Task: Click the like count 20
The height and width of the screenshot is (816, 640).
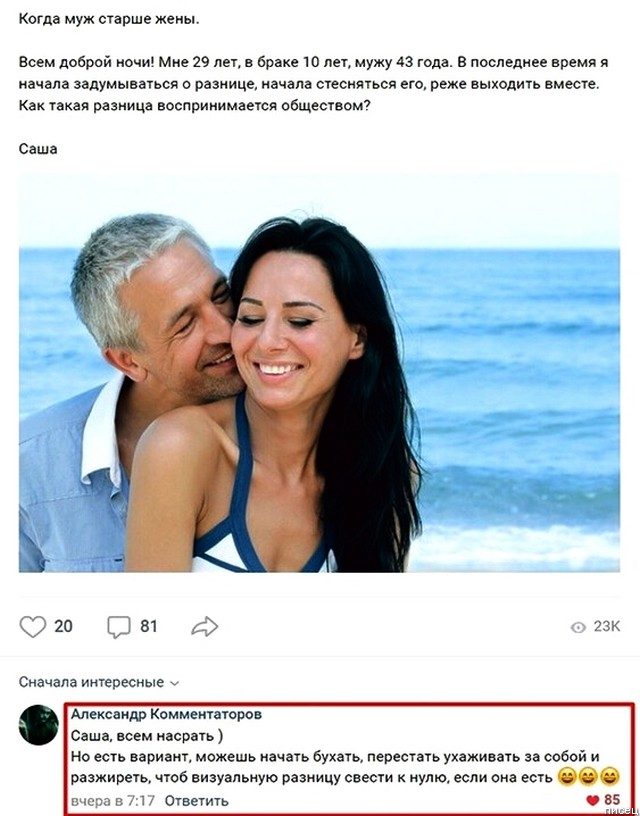Action: point(63,627)
